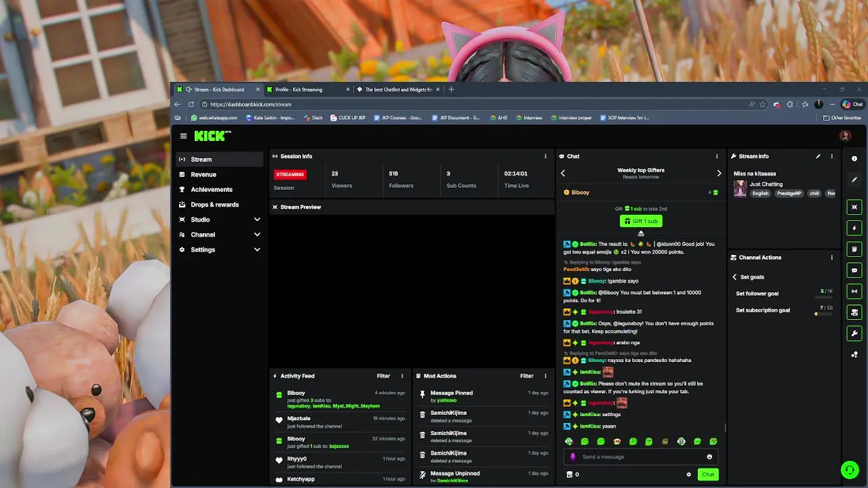The height and width of the screenshot is (488, 868).
Task: Select the first emote in quick emote row
Action: [569, 442]
